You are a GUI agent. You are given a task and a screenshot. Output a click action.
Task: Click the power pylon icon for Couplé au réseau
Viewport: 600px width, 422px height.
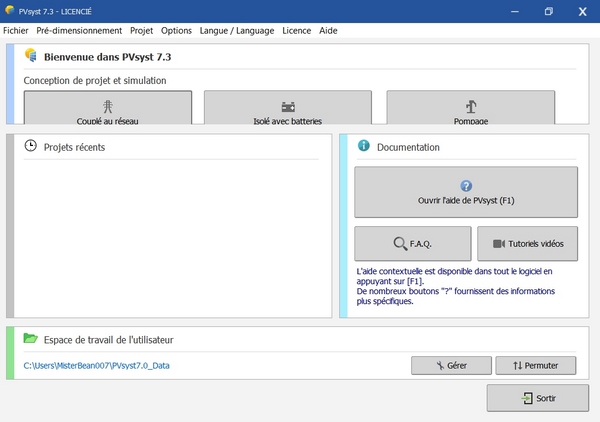point(108,106)
